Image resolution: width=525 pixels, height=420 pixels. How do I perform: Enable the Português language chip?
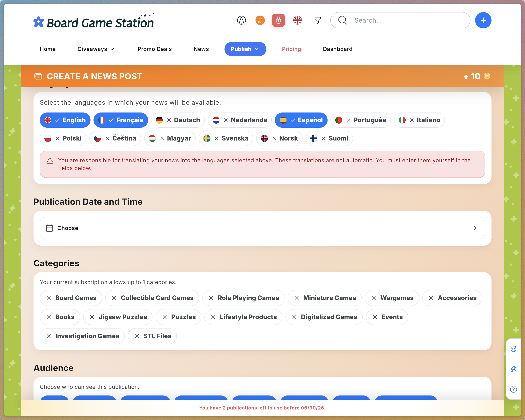pos(361,120)
